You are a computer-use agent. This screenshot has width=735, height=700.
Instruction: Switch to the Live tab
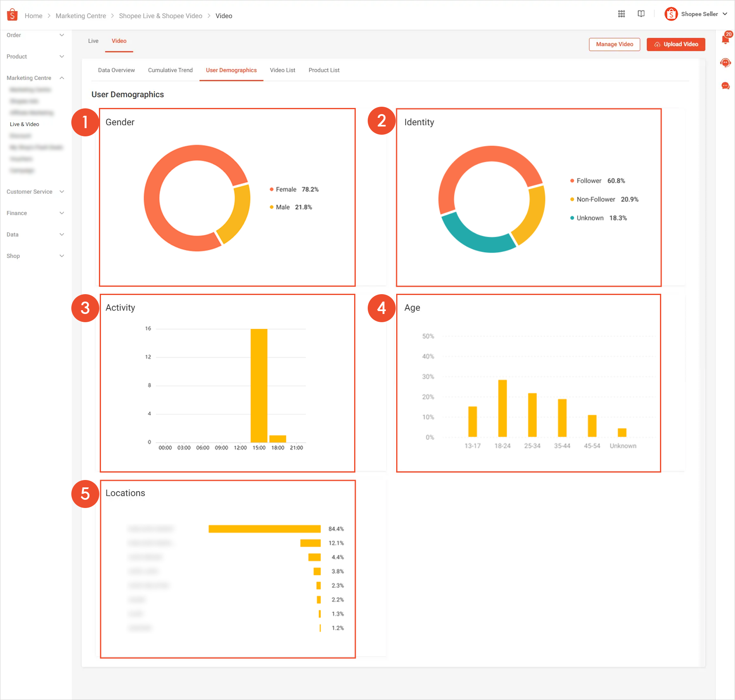pos(93,41)
